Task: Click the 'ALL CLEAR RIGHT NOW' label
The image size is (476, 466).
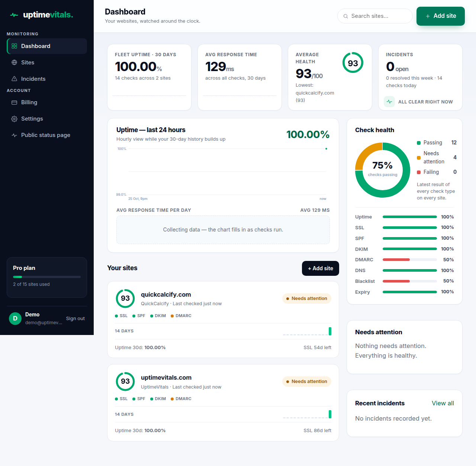Action: pos(425,102)
